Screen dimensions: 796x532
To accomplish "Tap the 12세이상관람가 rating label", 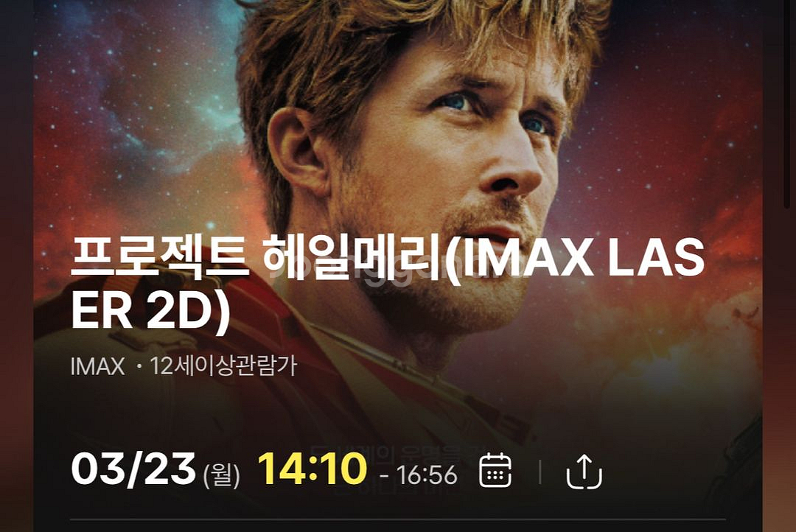I will [x=223, y=366].
